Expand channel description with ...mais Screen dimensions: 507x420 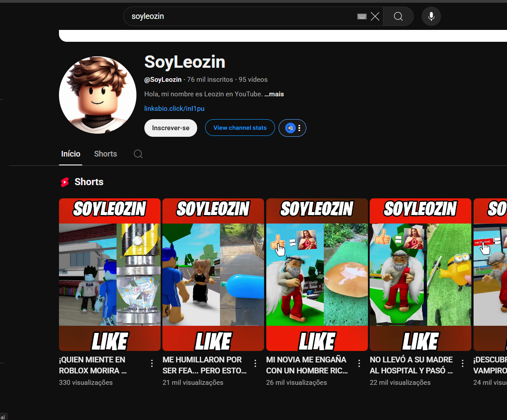click(x=274, y=94)
